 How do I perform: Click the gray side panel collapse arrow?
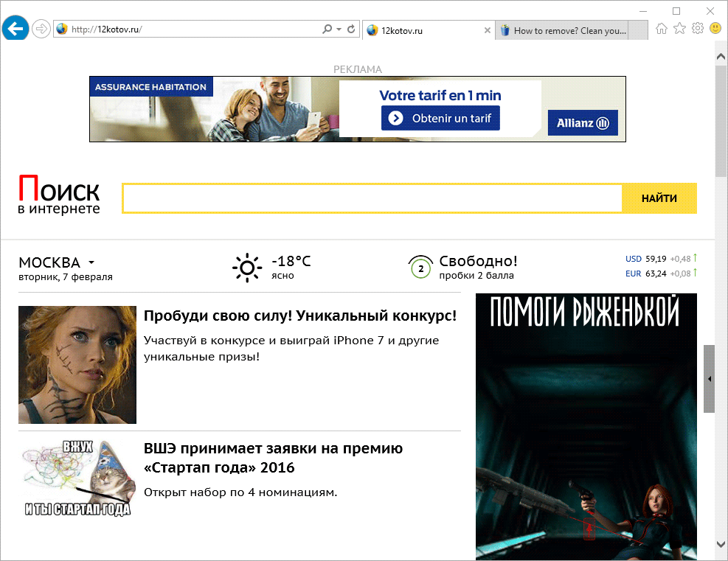pyautogui.click(x=709, y=379)
